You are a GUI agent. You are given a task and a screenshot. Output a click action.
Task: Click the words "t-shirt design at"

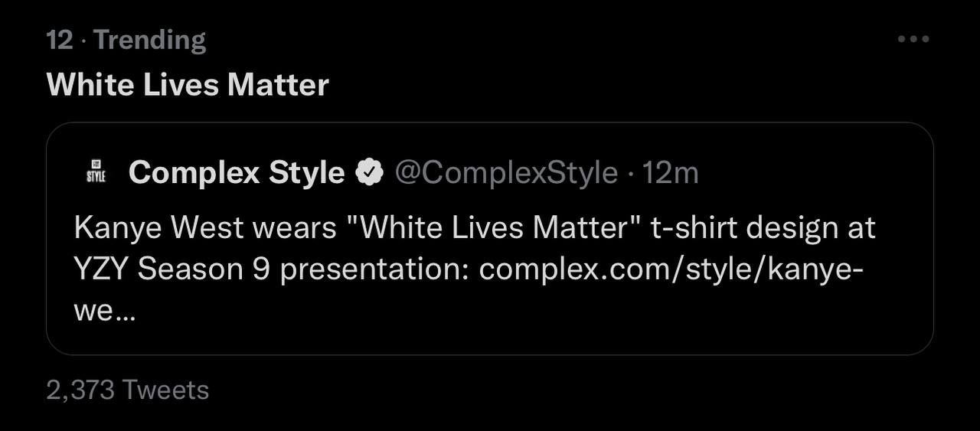763,228
